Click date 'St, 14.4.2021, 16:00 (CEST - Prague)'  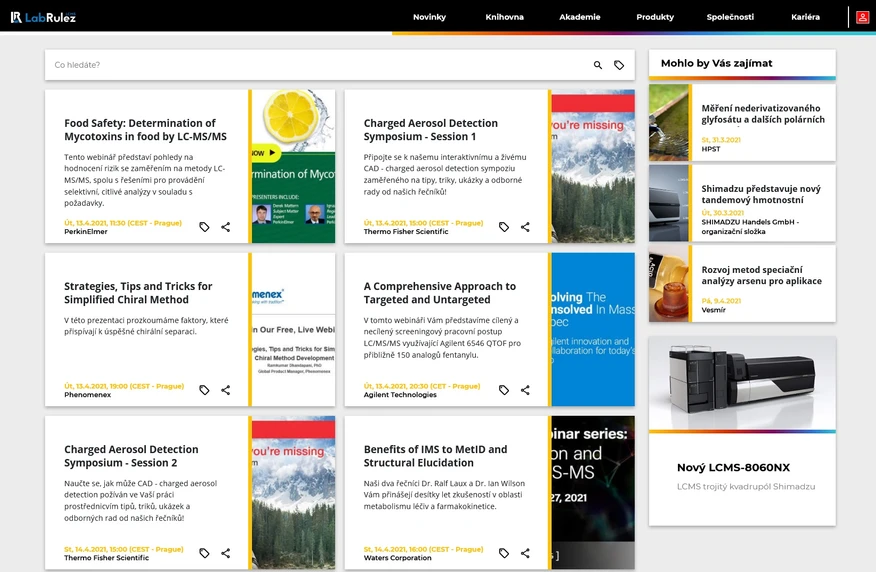click(423, 549)
